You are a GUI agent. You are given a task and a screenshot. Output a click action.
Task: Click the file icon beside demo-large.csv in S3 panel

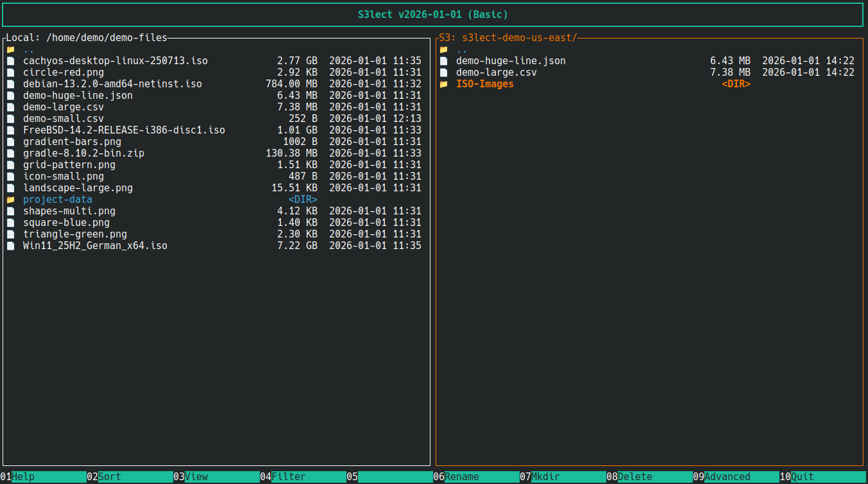[443, 72]
